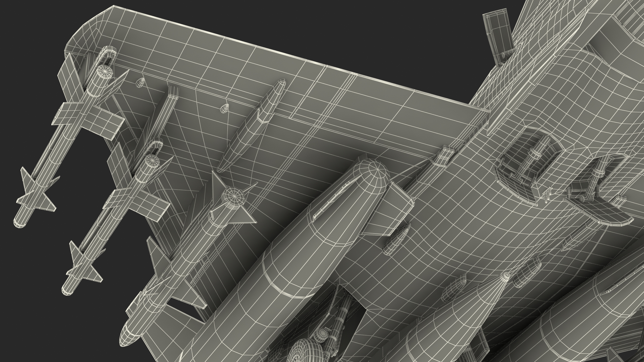
Task: Select the circular end cap of the second missile
Action: (152, 161)
